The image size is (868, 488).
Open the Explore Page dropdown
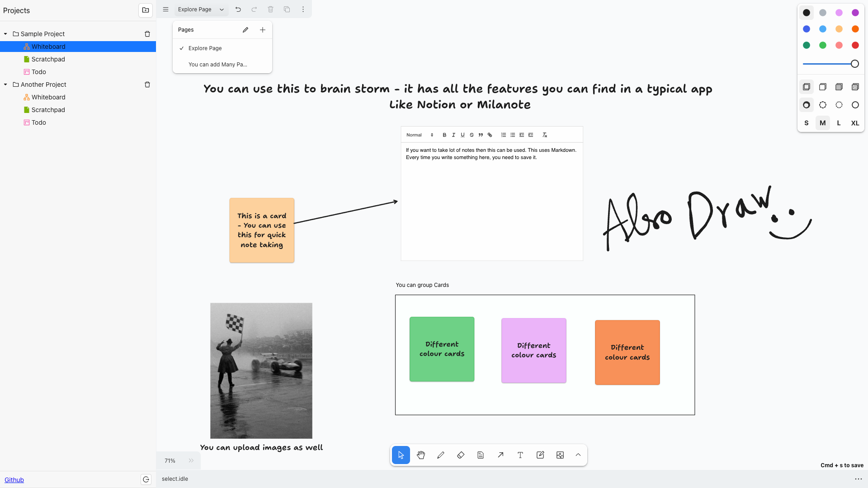point(201,9)
